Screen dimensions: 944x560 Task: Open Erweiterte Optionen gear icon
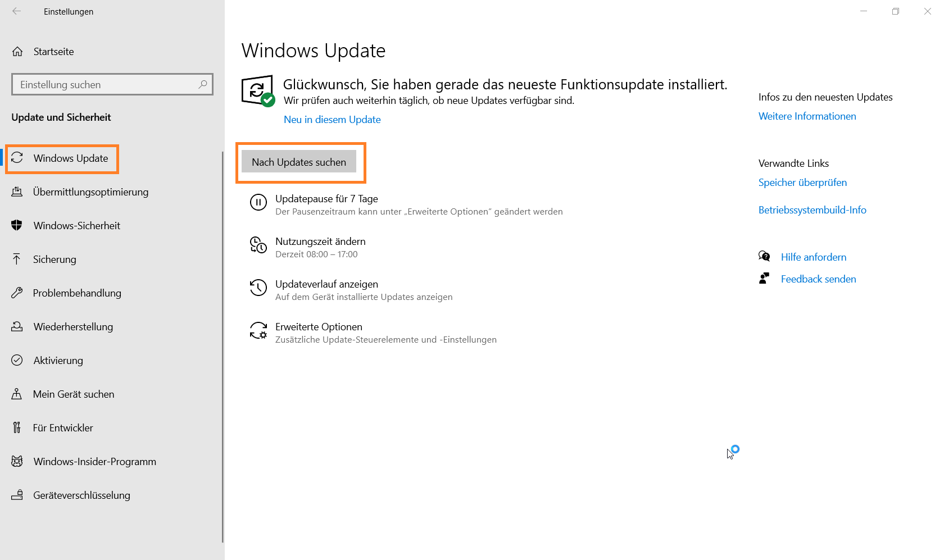[258, 331]
